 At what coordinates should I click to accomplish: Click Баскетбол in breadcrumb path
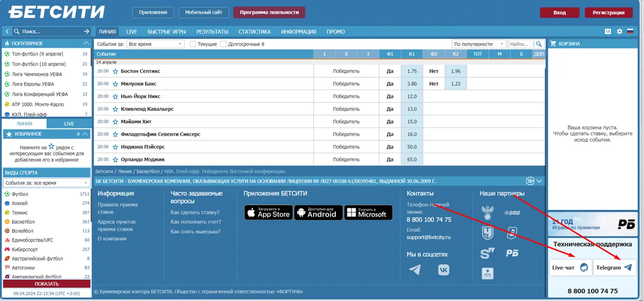point(148,171)
